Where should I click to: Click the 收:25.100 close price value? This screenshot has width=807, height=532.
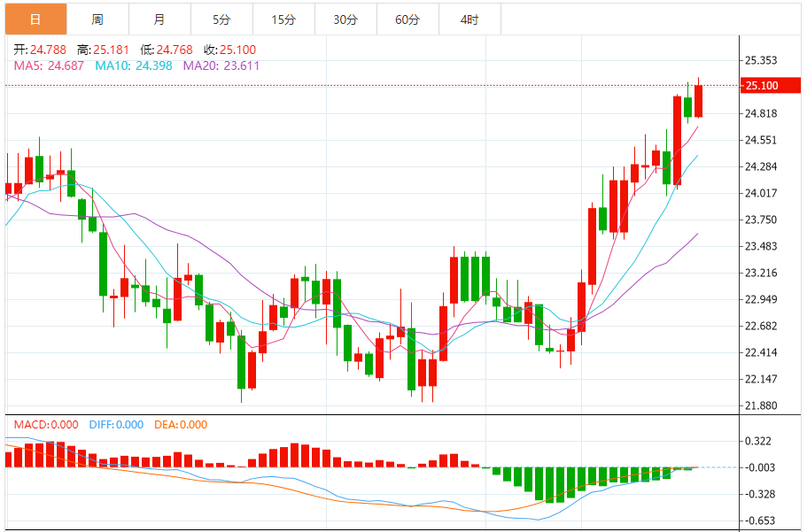(x=230, y=50)
